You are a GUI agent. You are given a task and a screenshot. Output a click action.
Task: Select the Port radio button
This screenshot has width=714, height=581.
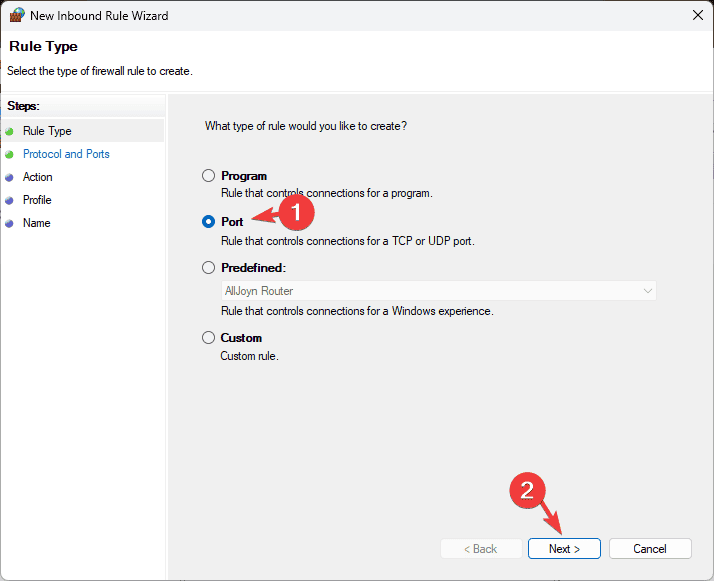(209, 222)
